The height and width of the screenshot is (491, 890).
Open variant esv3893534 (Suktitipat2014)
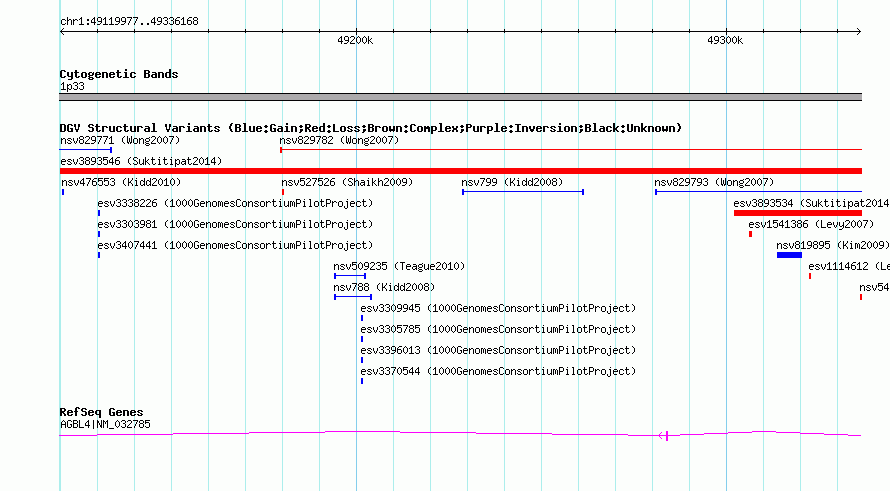click(811, 203)
